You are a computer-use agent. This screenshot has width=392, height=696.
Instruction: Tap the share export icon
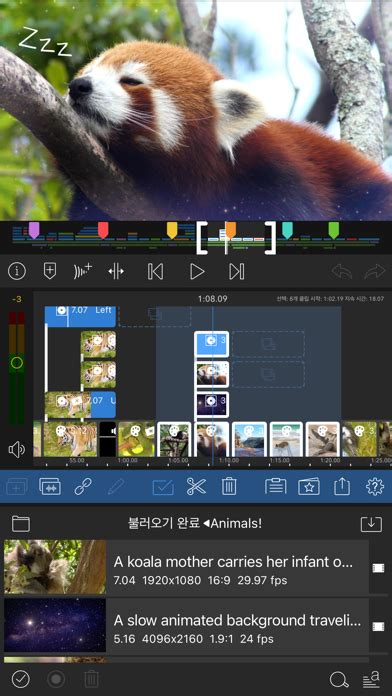click(342, 487)
